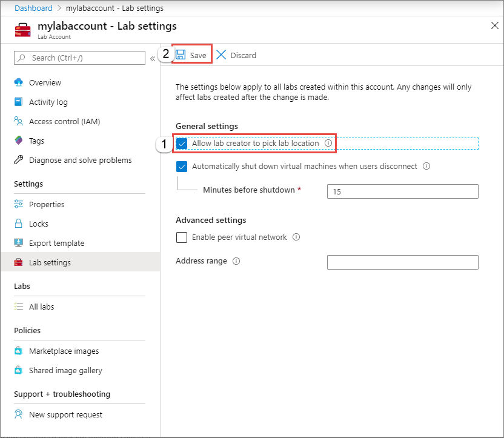Click the Diagnose and solve problems wrench icon
The height and width of the screenshot is (438, 504).
tap(19, 159)
